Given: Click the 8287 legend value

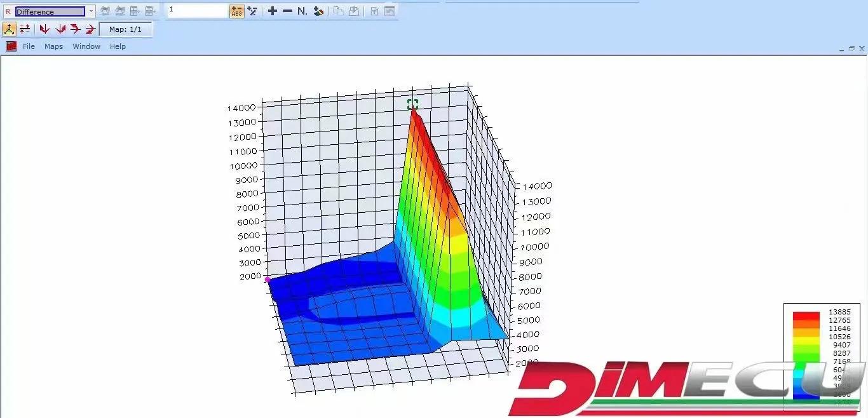Looking at the screenshot, I should [x=841, y=353].
